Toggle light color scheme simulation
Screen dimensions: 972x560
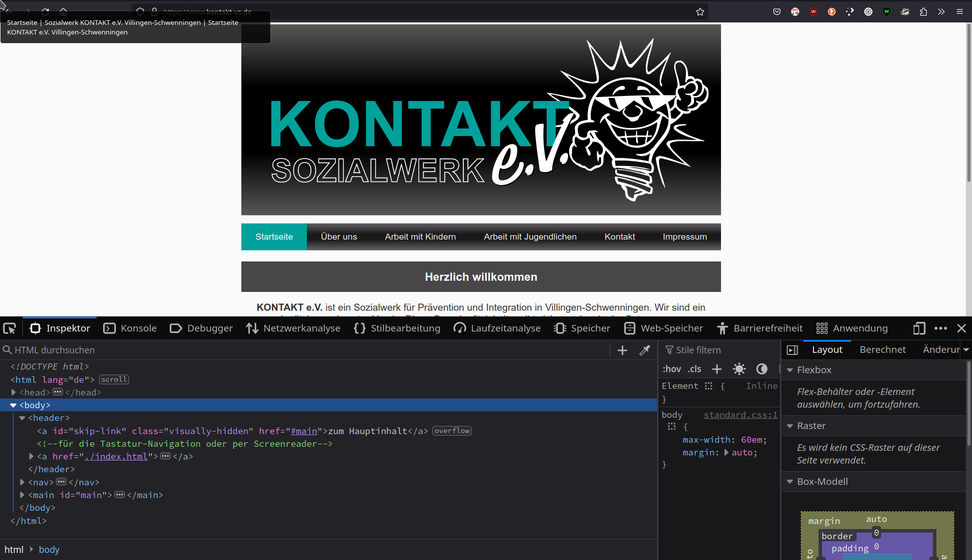tap(739, 369)
